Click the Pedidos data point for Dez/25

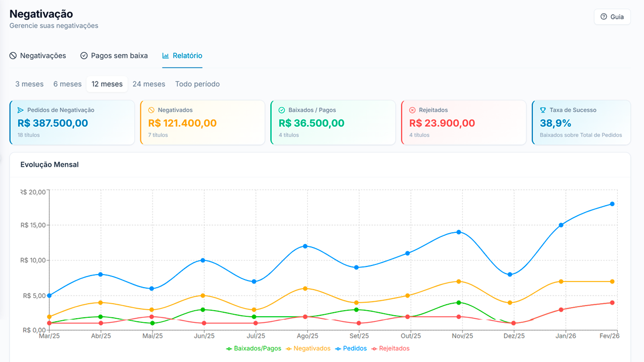click(x=510, y=275)
